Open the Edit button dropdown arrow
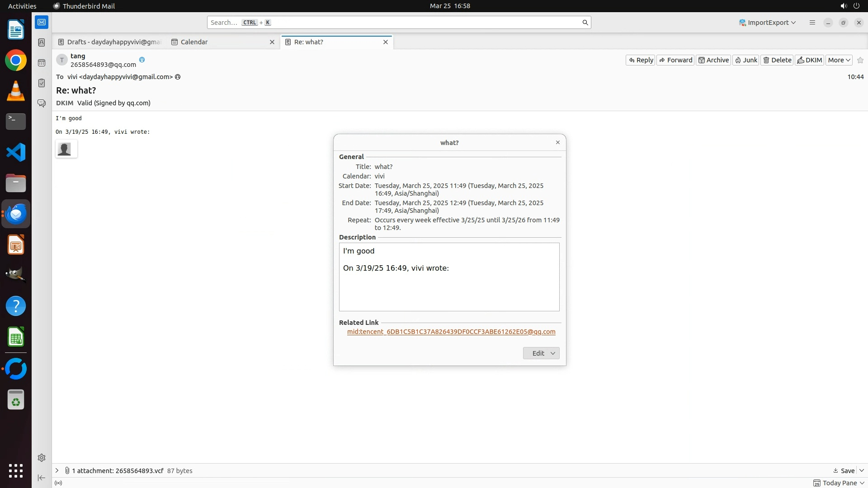The image size is (868, 488). (553, 353)
